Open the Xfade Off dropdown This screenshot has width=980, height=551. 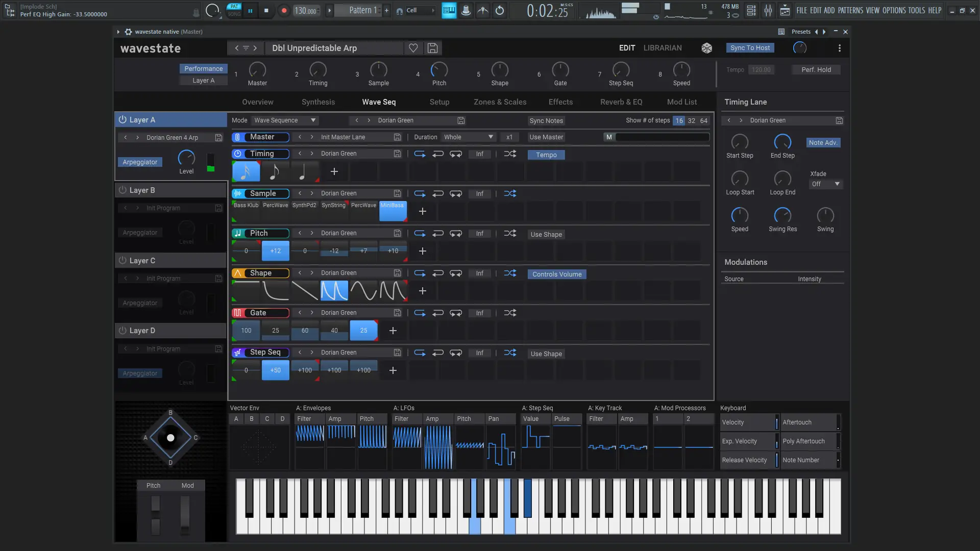click(x=825, y=184)
